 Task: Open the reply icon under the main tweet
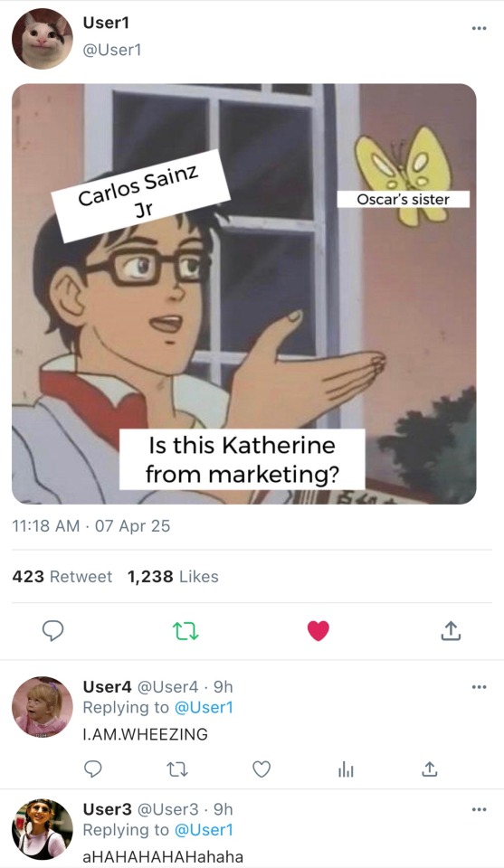53,630
